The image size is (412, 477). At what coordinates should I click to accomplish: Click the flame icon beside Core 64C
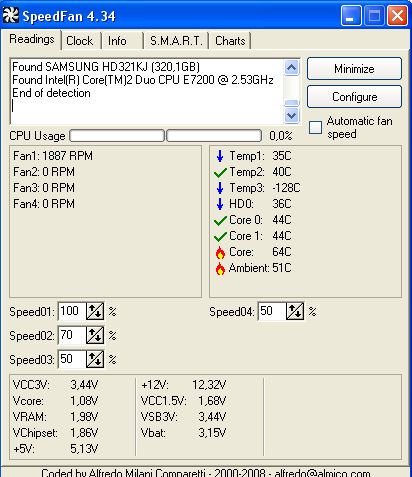[x=220, y=253]
